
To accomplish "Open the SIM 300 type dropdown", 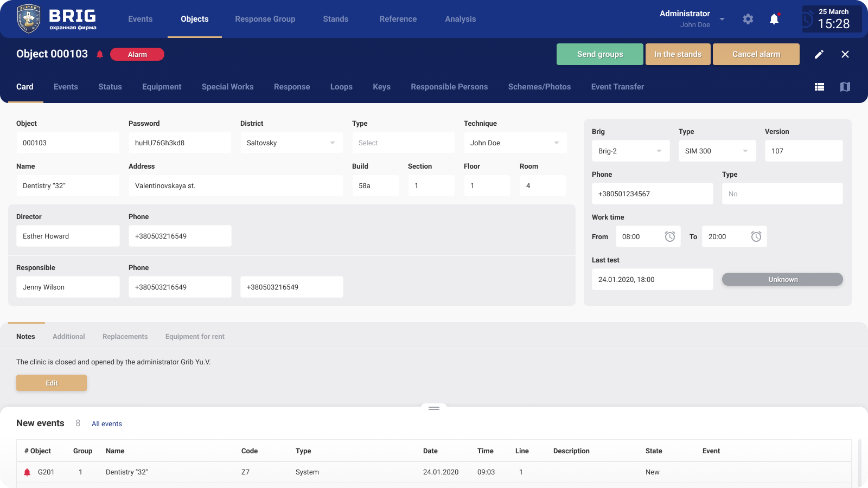I will [745, 151].
